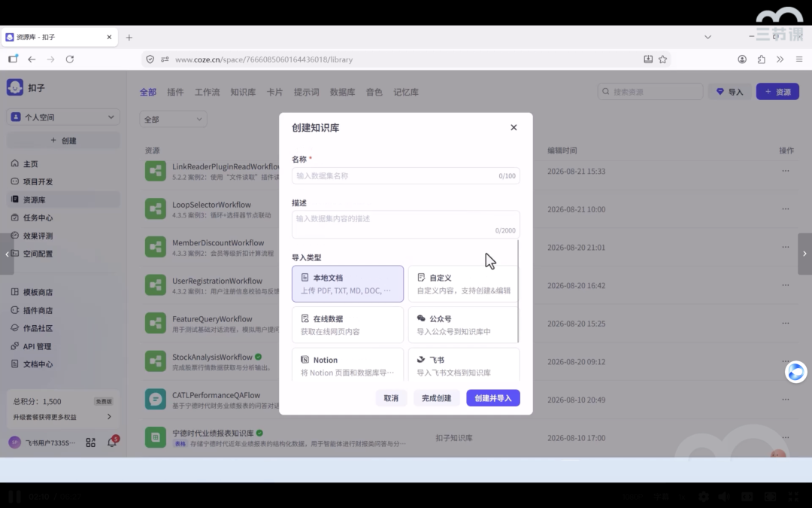Bookmark this page with star icon
Viewport: 812px width, 508px height.
pyautogui.click(x=662, y=59)
